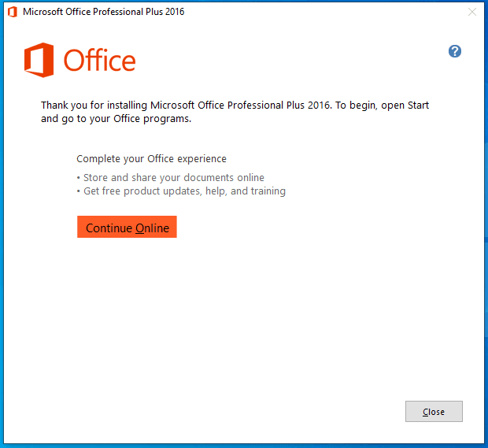Image resolution: width=488 pixels, height=448 pixels.
Task: Click the "Microsoft Office Professional Plus 2016" window title
Action: pos(104,13)
